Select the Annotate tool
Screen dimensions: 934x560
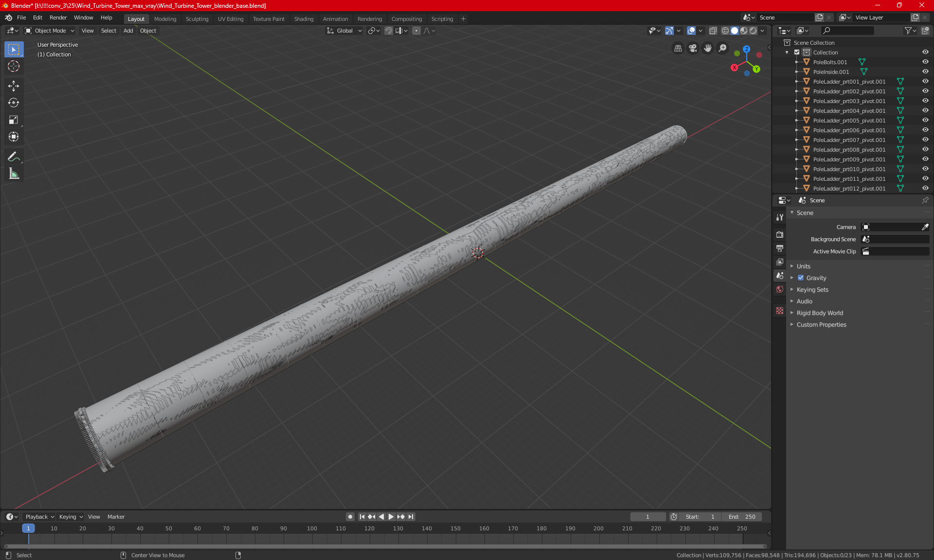tap(14, 157)
